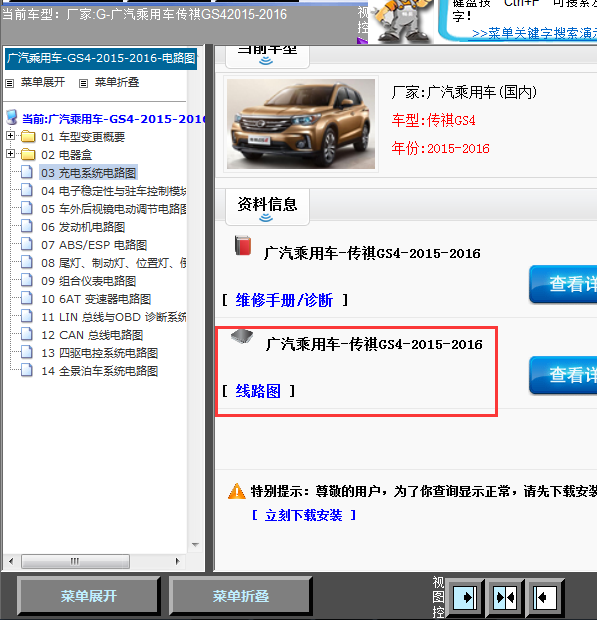Viewport: 597px width, 620px height.
Task: Click the 车型:传祺GS4 red text
Action: tap(433, 120)
